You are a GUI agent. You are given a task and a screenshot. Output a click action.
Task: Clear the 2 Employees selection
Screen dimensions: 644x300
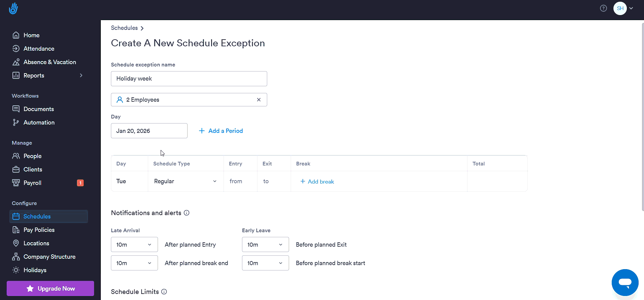(x=259, y=100)
